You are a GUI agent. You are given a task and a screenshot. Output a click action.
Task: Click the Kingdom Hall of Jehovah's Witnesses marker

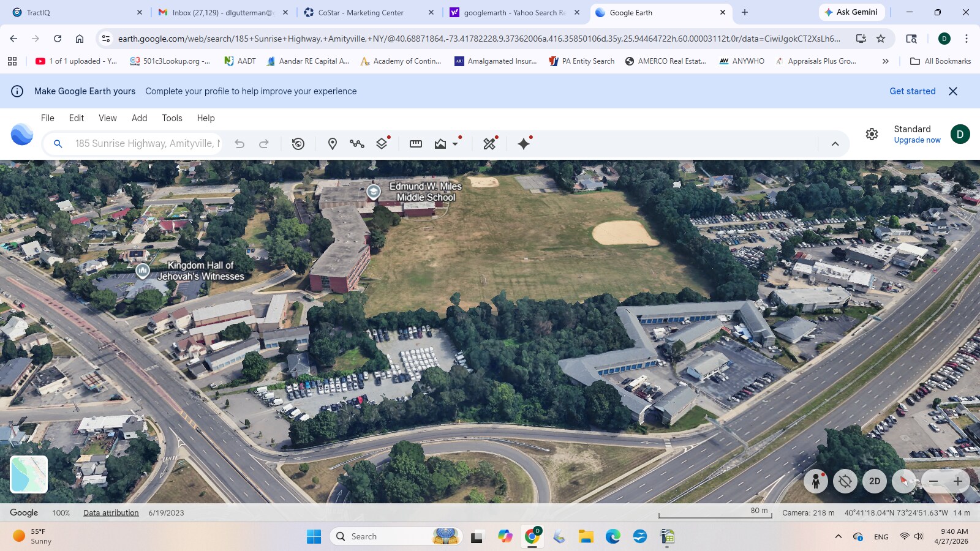coord(142,271)
